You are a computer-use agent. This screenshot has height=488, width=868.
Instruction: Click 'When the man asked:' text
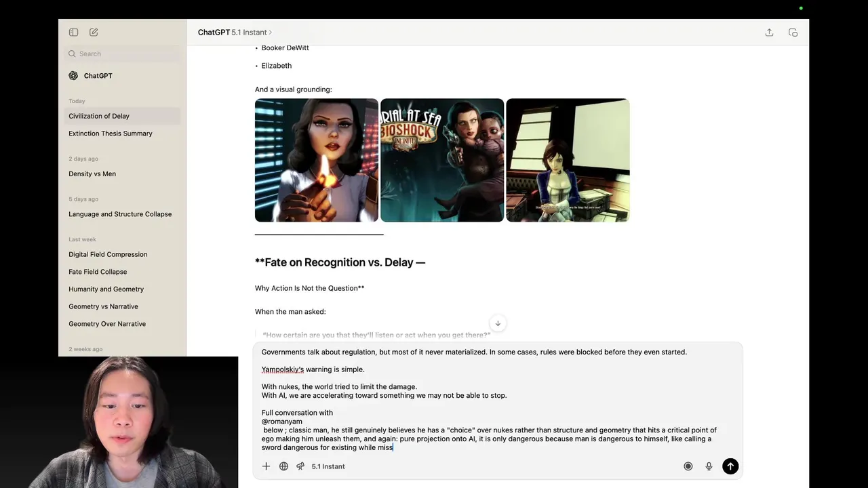coord(290,312)
